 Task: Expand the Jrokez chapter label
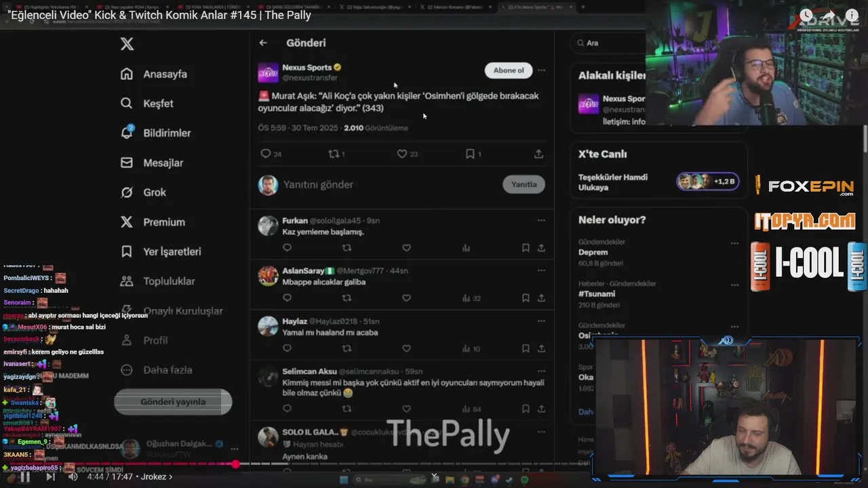[x=157, y=476]
